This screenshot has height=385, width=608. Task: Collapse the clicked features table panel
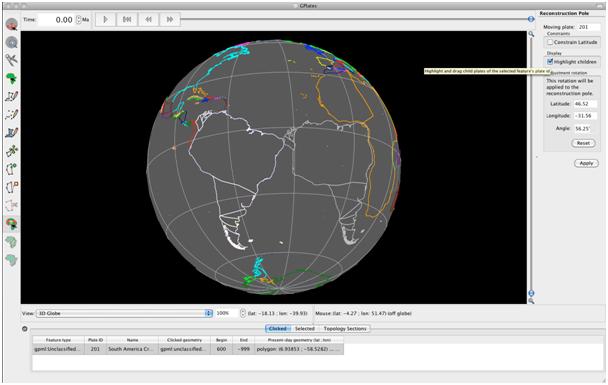[25, 329]
